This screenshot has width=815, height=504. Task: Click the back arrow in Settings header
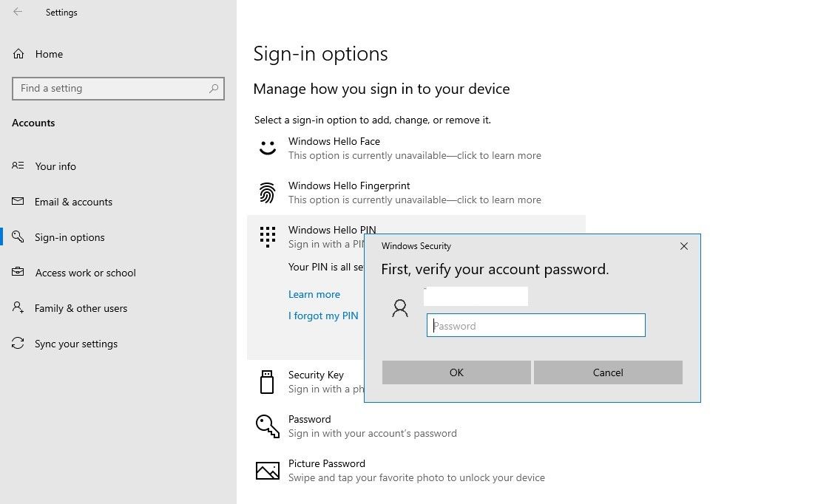(18, 12)
